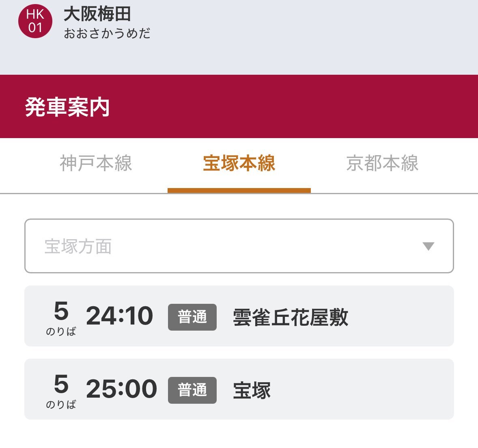Switch to the 京都本線 tab
The width and height of the screenshot is (478, 448).
click(382, 163)
